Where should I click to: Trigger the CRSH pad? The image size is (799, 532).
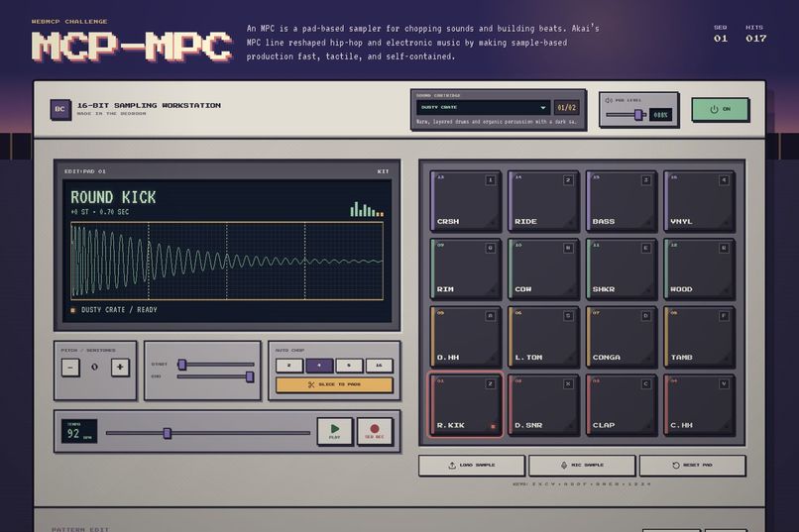(x=465, y=201)
